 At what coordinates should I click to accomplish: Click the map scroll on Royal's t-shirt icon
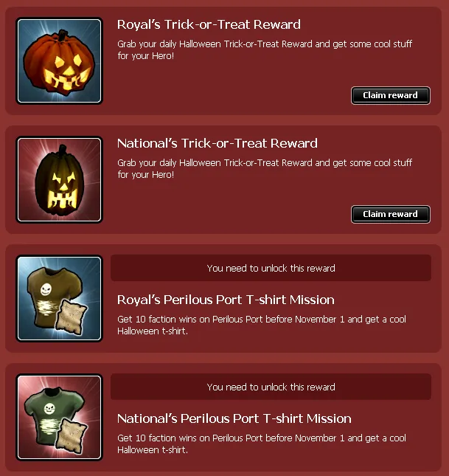(x=72, y=317)
